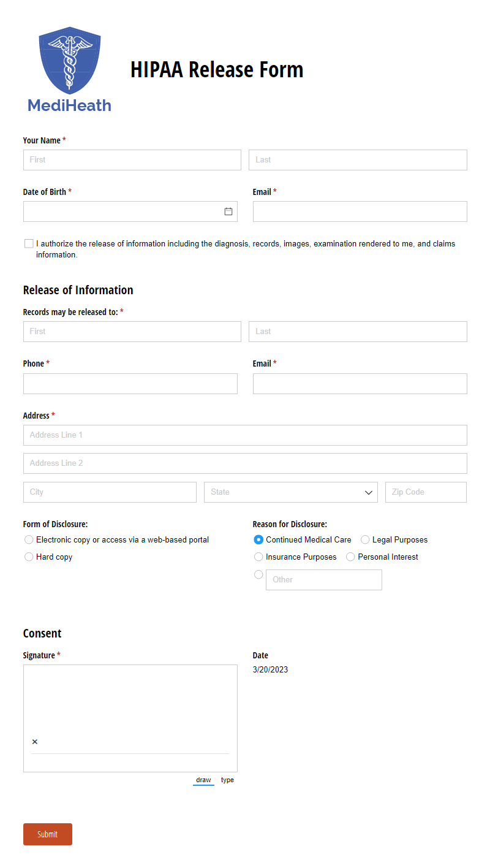Viewport: 490px width, 868px height.
Task: Submit the HIPAA release form
Action: coord(48,834)
